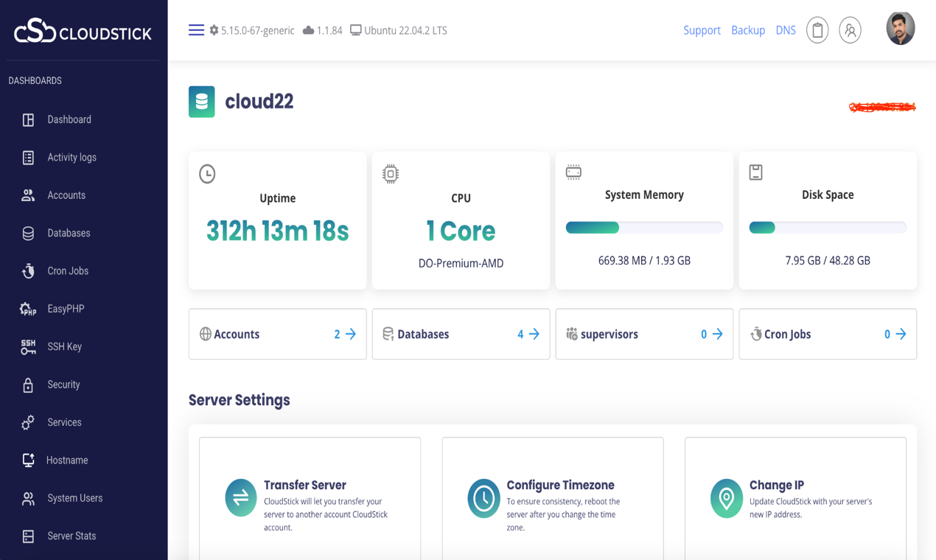Click the user account icon beside the avatar
This screenshot has height=560, width=936.
(850, 30)
